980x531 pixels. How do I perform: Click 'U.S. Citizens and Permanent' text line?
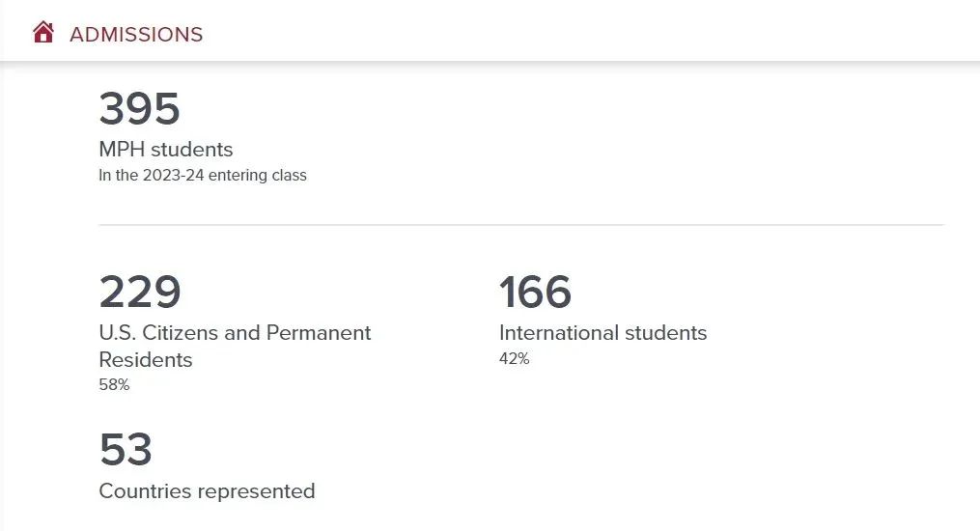(x=235, y=333)
